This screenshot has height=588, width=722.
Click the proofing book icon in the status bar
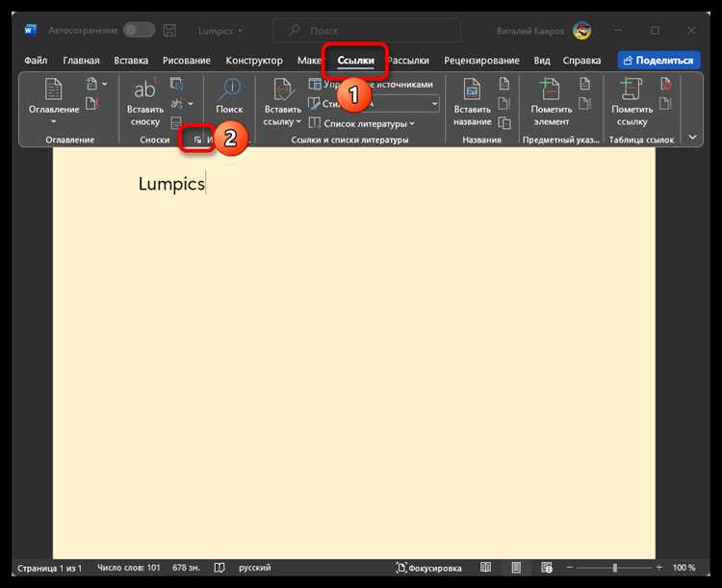219,568
